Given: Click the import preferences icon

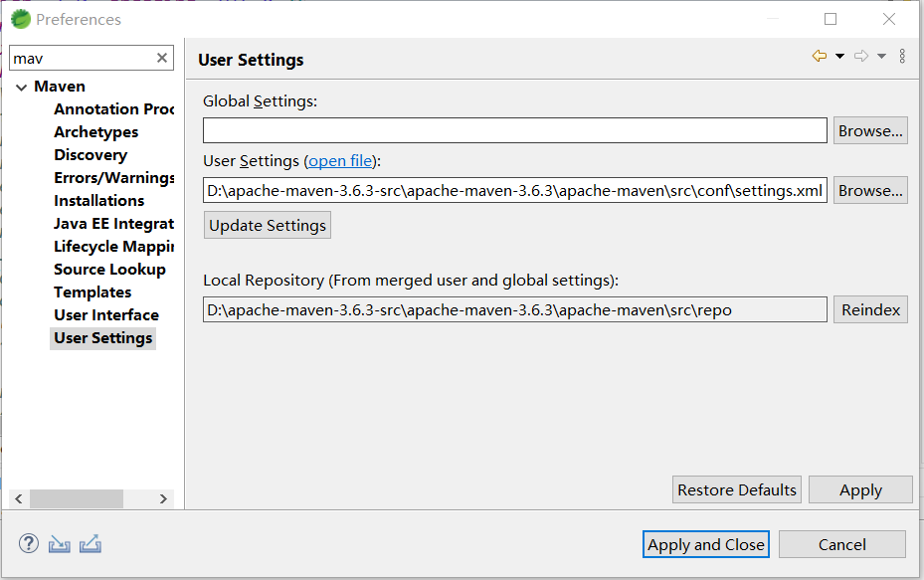Looking at the screenshot, I should click(59, 544).
